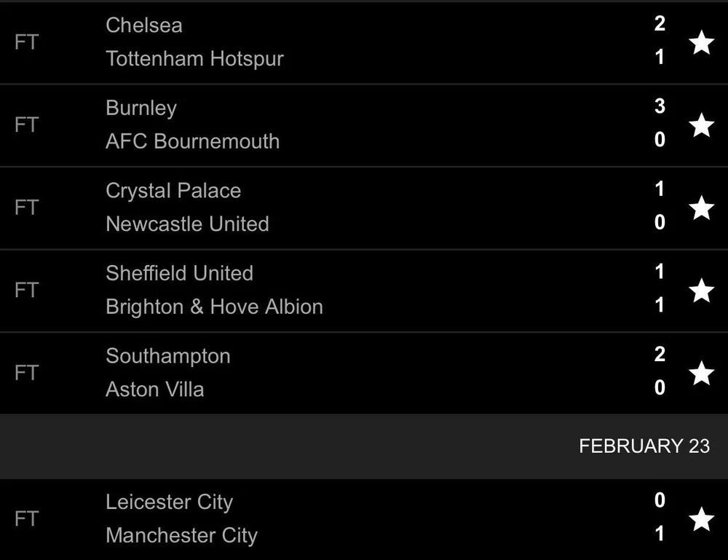
Task: Open Southampton team name
Action: point(167,356)
